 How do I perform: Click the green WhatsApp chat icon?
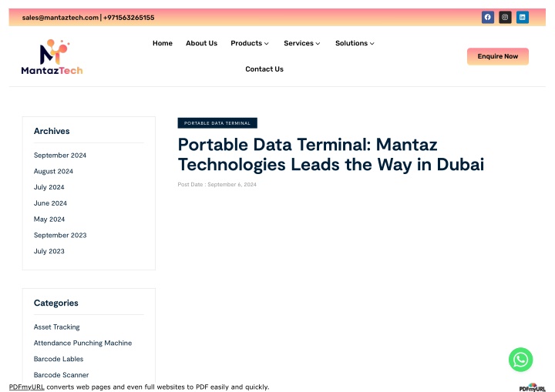point(520,360)
